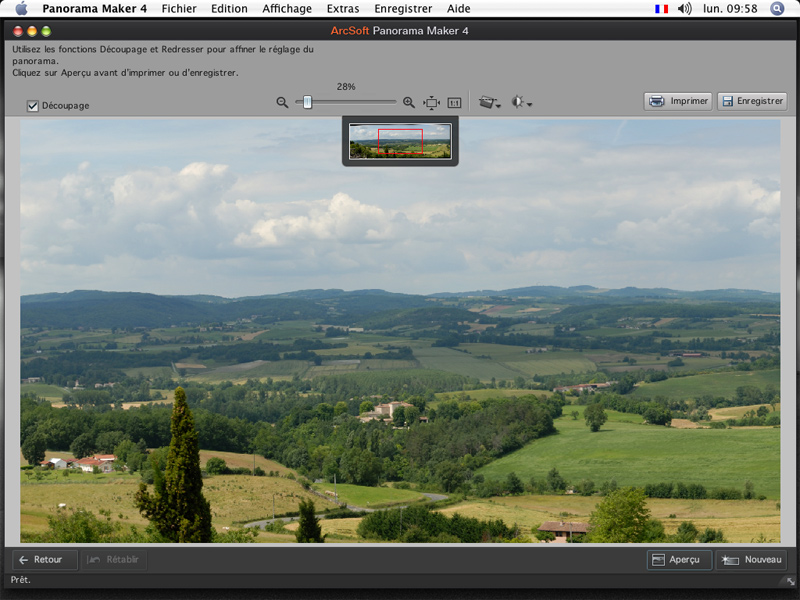The width and height of the screenshot is (800, 600).
Task: Open the Affichage menu
Action: (x=287, y=9)
